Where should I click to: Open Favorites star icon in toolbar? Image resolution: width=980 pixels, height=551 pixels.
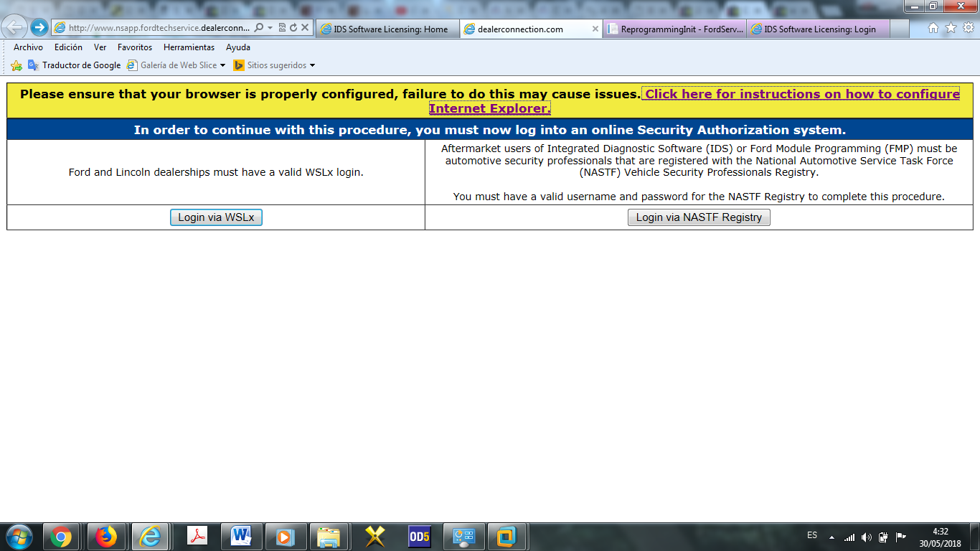[x=951, y=28]
